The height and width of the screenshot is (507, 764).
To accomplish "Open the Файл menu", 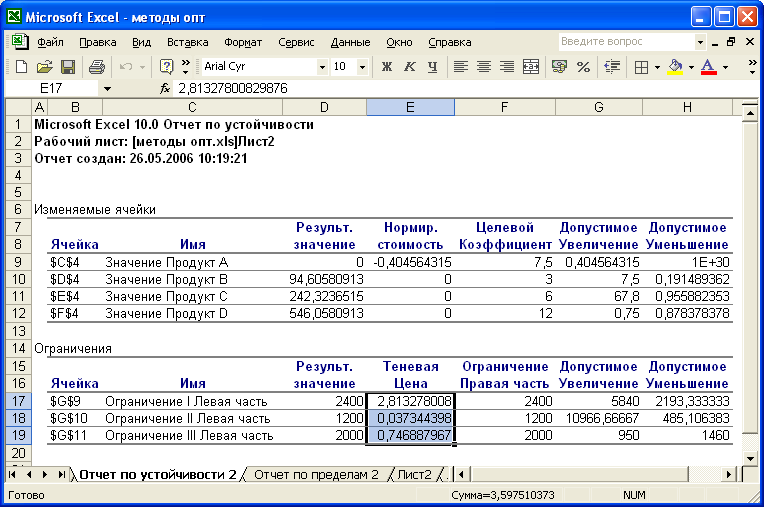I will pyautogui.click(x=50, y=42).
